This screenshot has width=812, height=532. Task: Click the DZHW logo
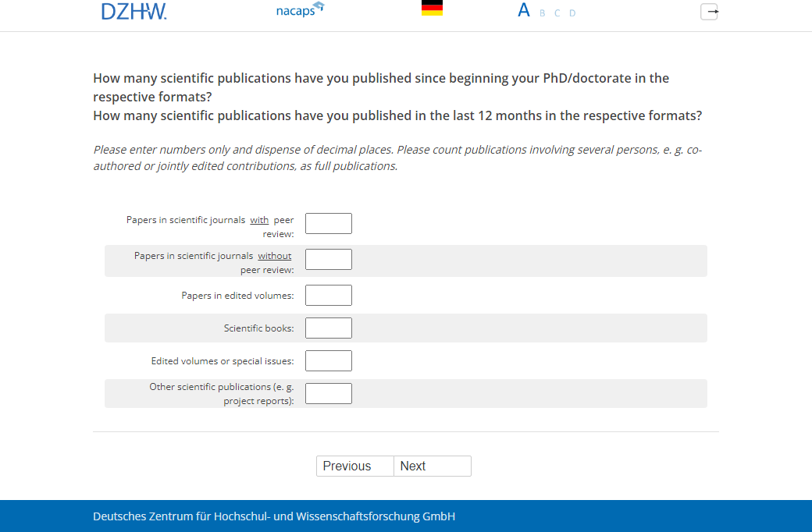[134, 11]
